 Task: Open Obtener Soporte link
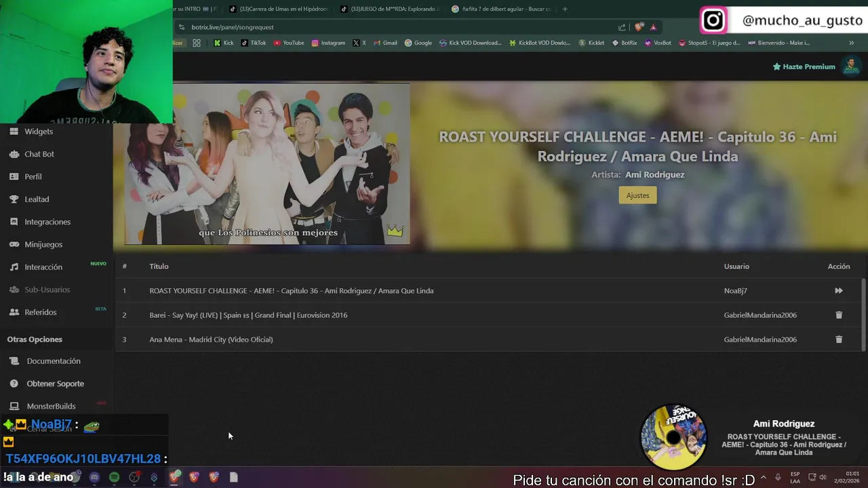click(55, 384)
